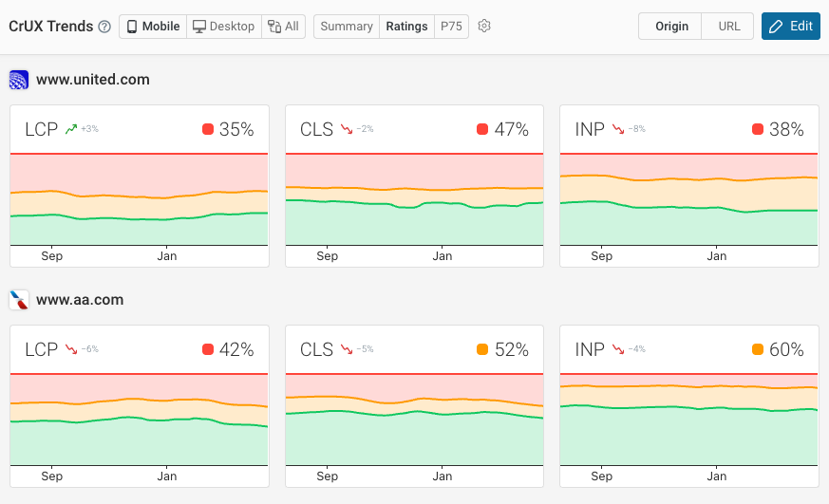
Task: Click red status dot next to 42%
Action: (208, 349)
